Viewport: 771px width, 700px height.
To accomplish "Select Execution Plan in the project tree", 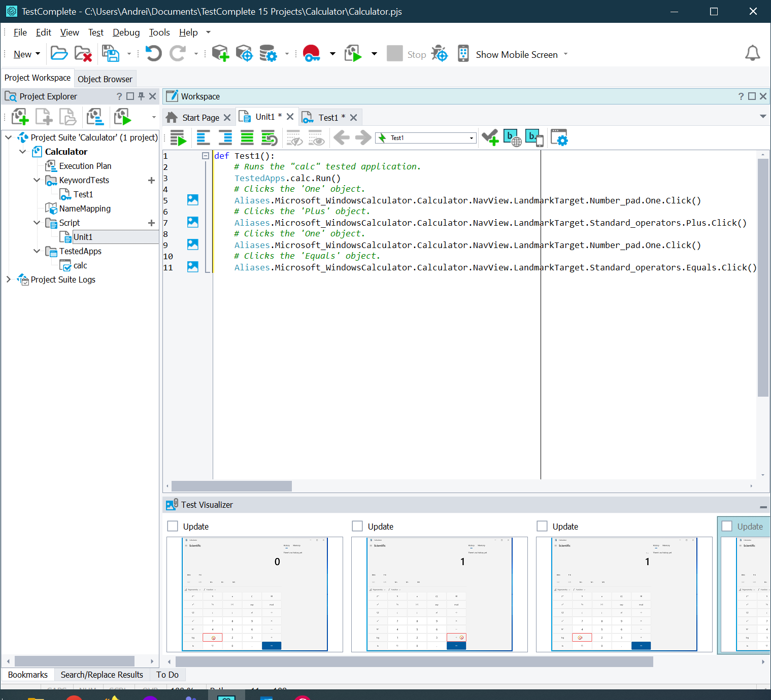I will point(85,166).
